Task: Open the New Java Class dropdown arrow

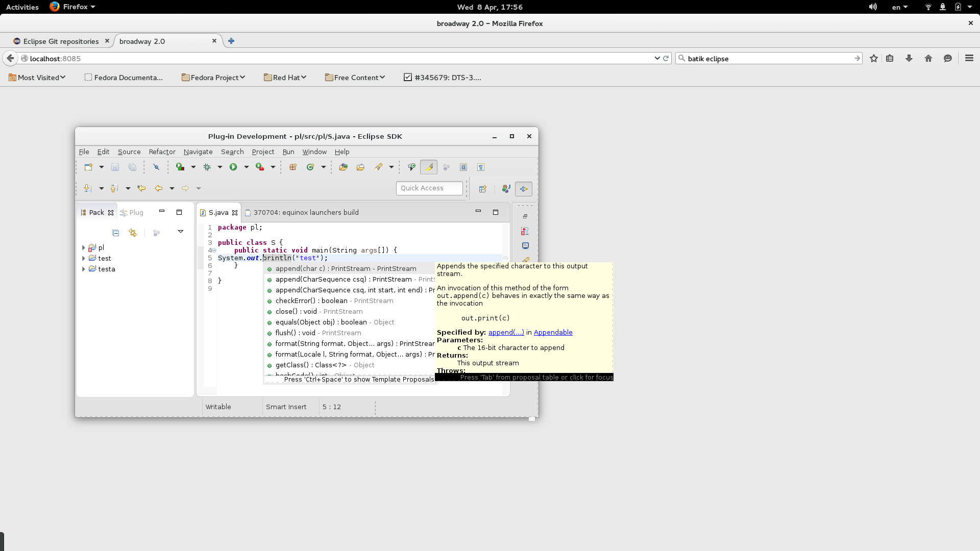Action: (x=324, y=167)
